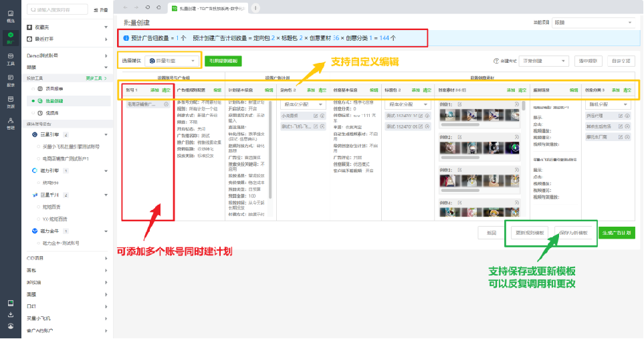
Task: Click the browser home icon
Action: click(x=158, y=8)
